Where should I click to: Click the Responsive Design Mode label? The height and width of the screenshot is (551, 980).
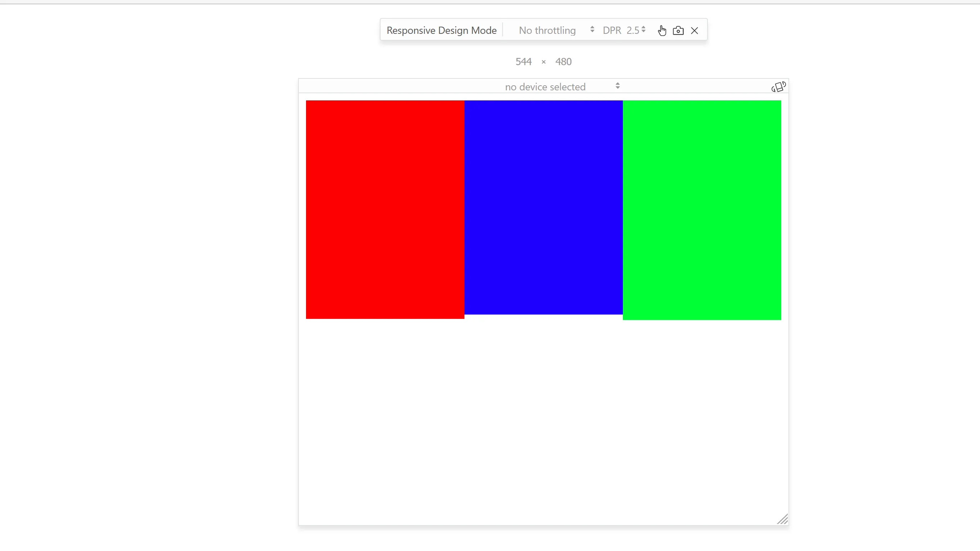[441, 31]
